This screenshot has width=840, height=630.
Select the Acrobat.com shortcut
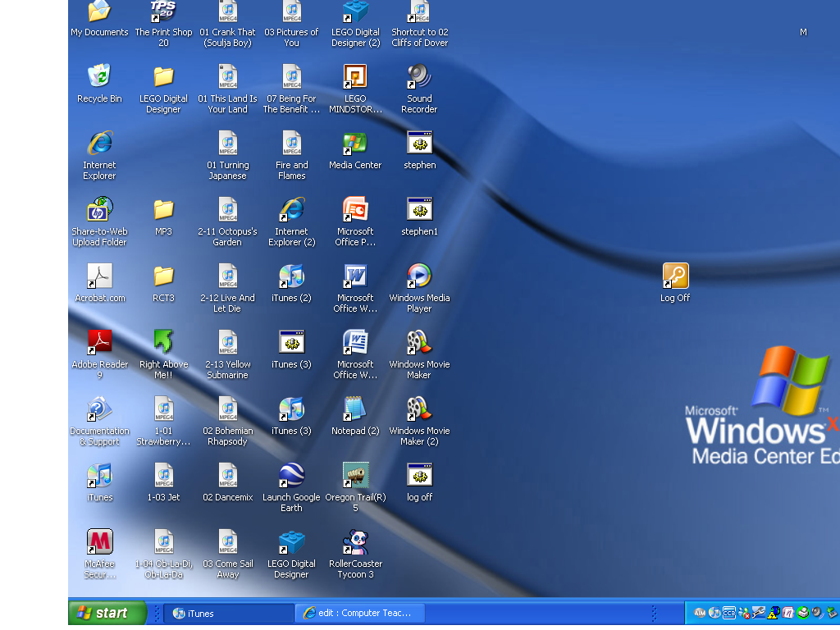(x=99, y=283)
